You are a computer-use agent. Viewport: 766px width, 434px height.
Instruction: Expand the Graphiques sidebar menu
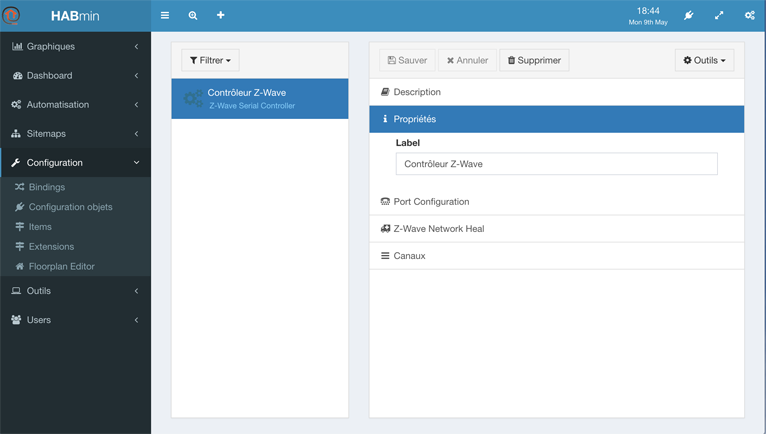tap(76, 46)
